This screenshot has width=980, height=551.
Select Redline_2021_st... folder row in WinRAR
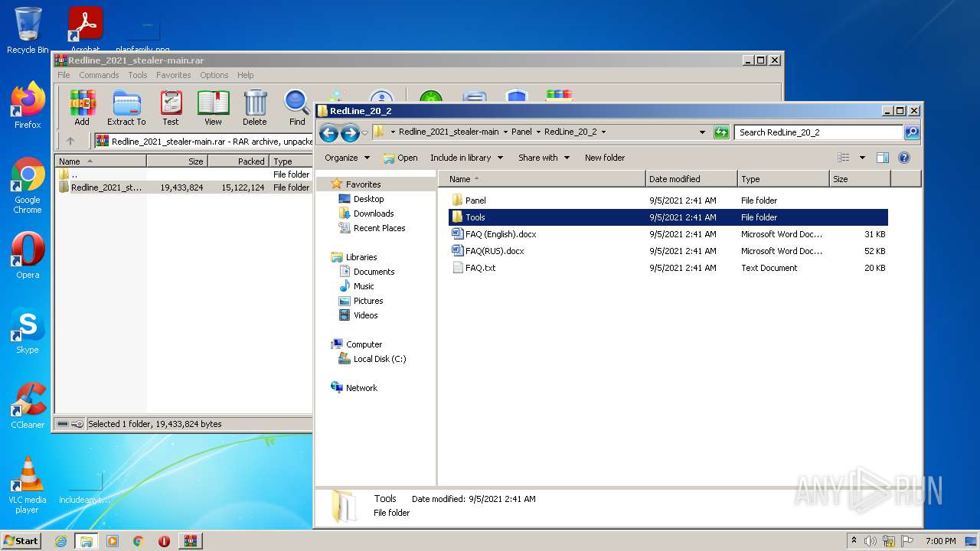pyautogui.click(x=184, y=187)
